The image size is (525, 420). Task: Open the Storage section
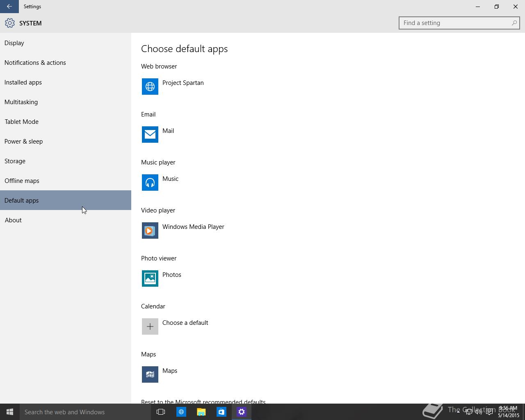pos(66,161)
